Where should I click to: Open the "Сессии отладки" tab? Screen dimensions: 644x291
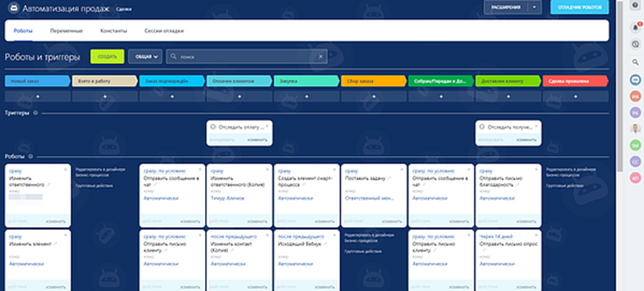[164, 31]
